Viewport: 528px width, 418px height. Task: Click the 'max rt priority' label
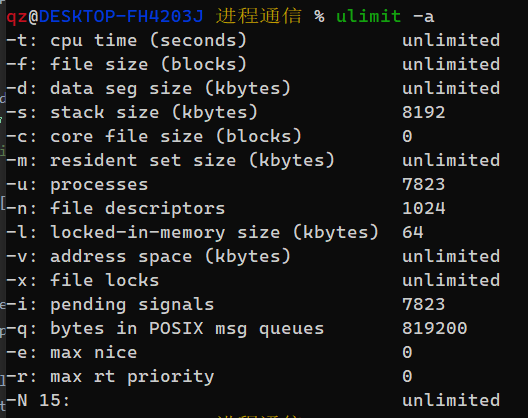tap(132, 377)
